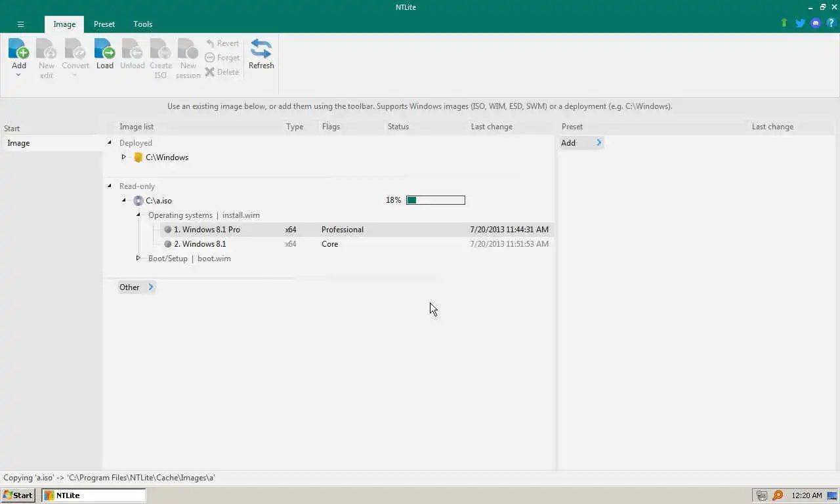840x504 pixels.
Task: Click the Add image toolbar icon
Action: pos(18,49)
